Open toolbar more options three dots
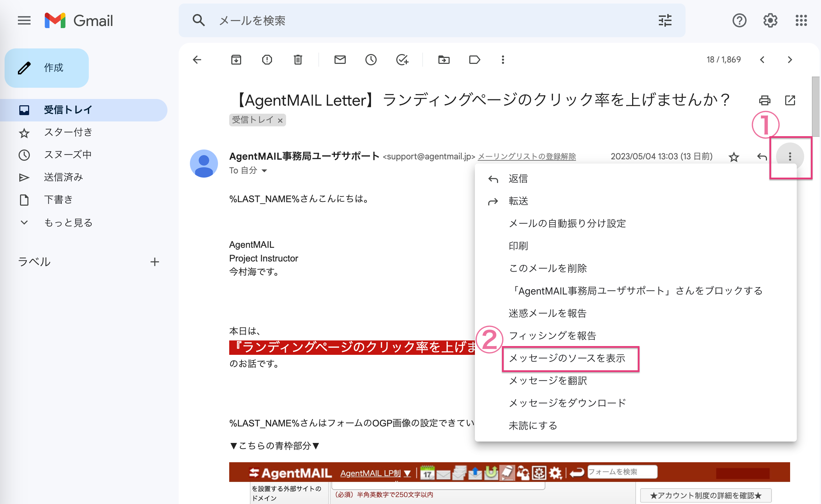 (503, 60)
